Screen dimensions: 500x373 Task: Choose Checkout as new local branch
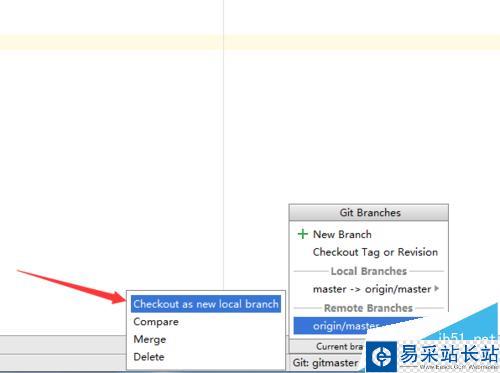tap(206, 304)
